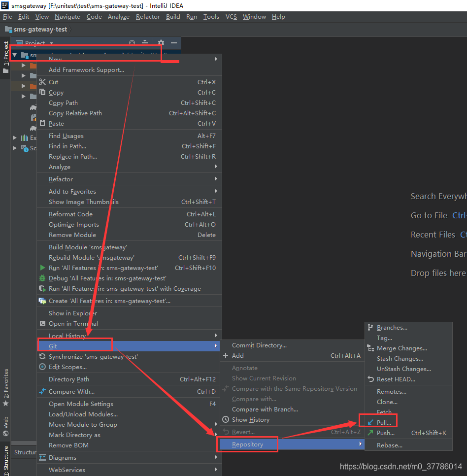Click the green Run 'All Features' play icon
This screenshot has height=476, width=467.
pyautogui.click(x=42, y=268)
